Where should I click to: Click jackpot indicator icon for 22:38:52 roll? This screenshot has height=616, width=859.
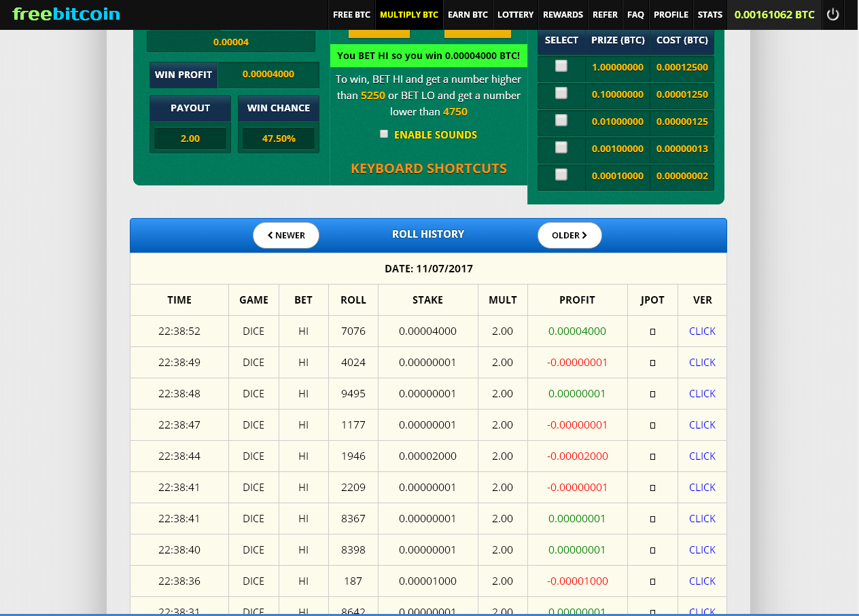point(652,332)
